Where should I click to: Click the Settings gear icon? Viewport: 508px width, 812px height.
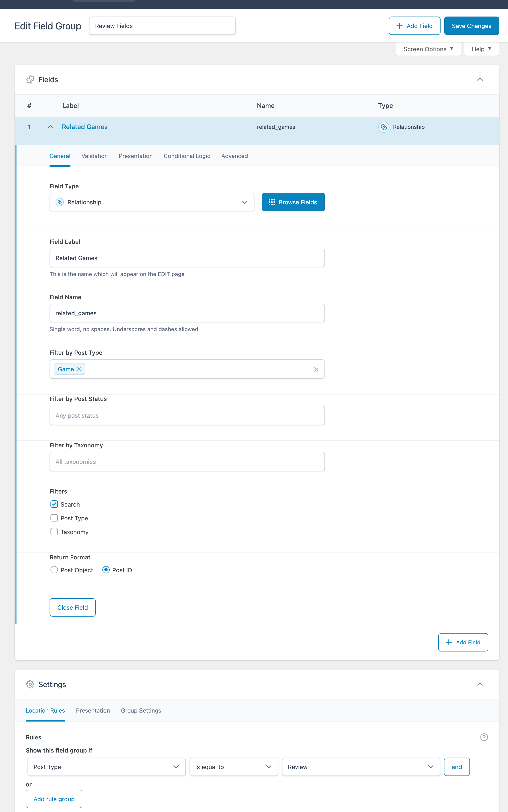pos(30,684)
